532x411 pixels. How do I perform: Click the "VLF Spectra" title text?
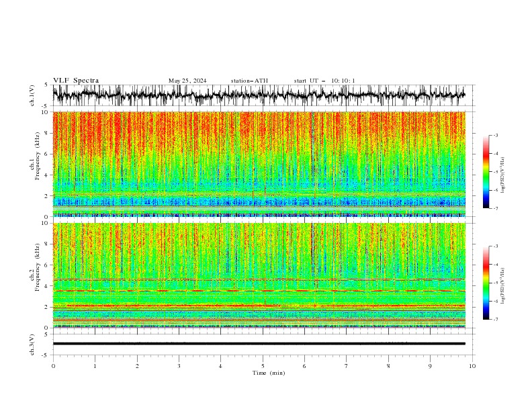pyautogui.click(x=76, y=81)
